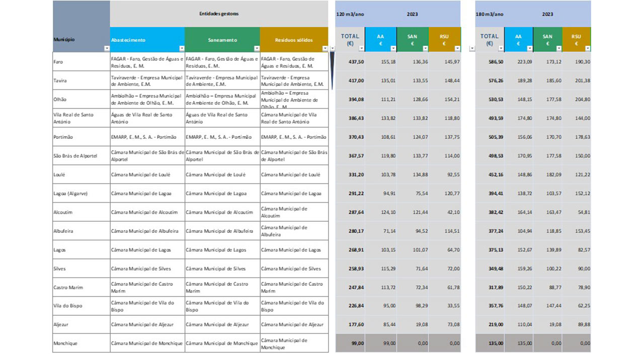Select the '120 m3/ano' header cell
Image resolution: width=644 pixels, height=362 pixels.
(350, 14)
